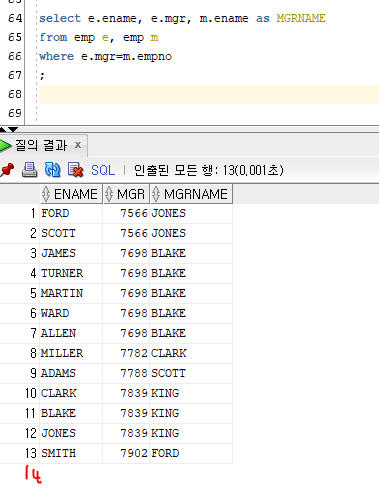The height and width of the screenshot is (491, 379).
Task: Click the delete row icon with red X
Action: (75, 170)
